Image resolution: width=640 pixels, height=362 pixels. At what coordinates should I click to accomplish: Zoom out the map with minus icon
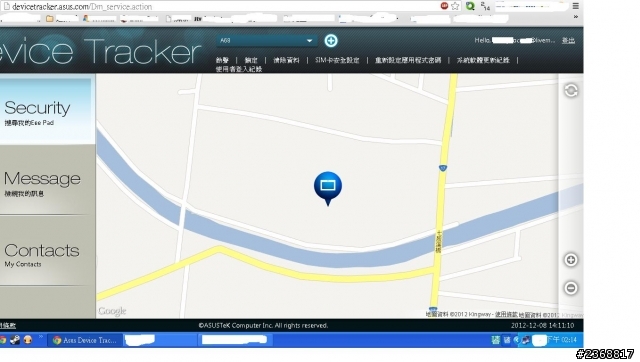(x=571, y=288)
